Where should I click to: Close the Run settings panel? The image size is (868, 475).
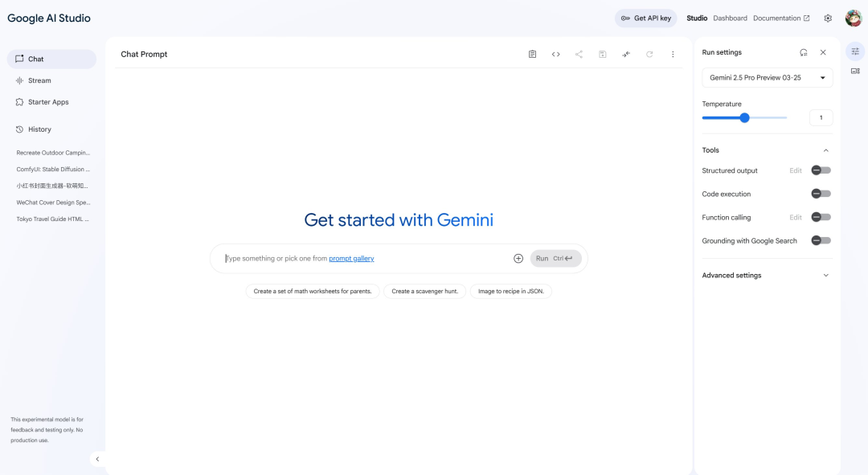823,52
